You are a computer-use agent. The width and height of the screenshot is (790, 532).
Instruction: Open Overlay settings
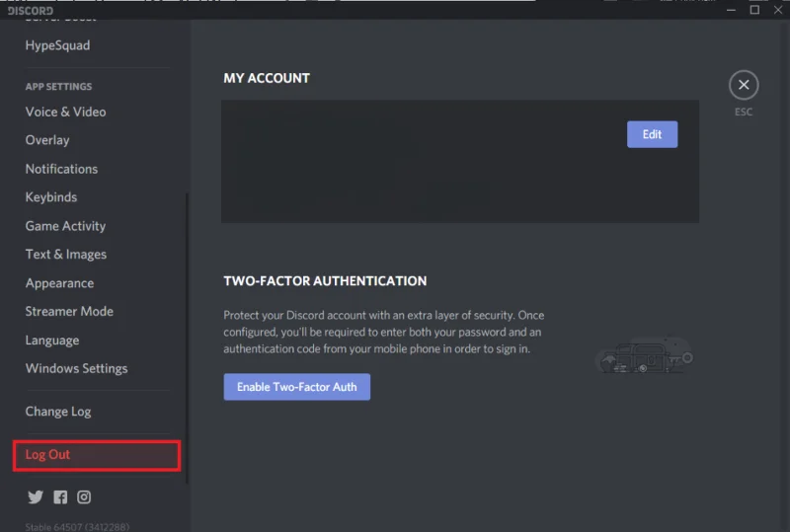47,140
